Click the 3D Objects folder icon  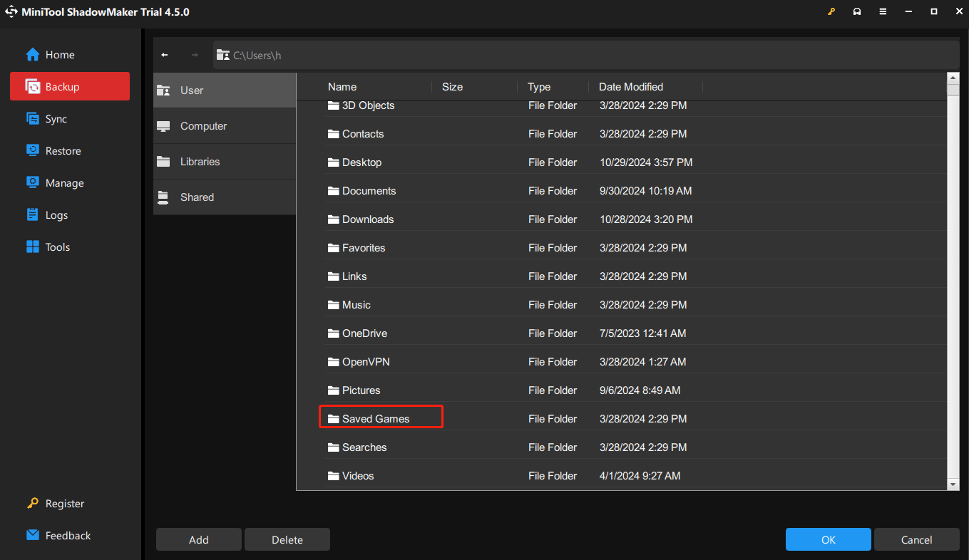(333, 105)
